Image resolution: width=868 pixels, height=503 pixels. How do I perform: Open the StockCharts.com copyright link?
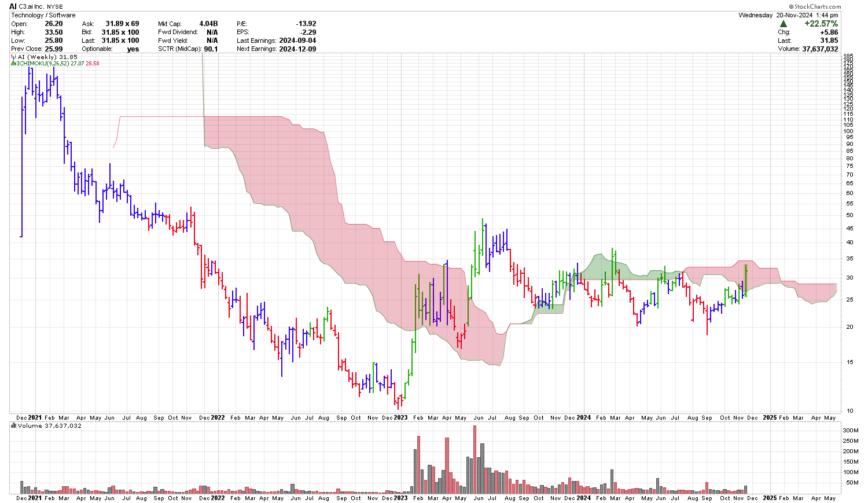point(815,7)
